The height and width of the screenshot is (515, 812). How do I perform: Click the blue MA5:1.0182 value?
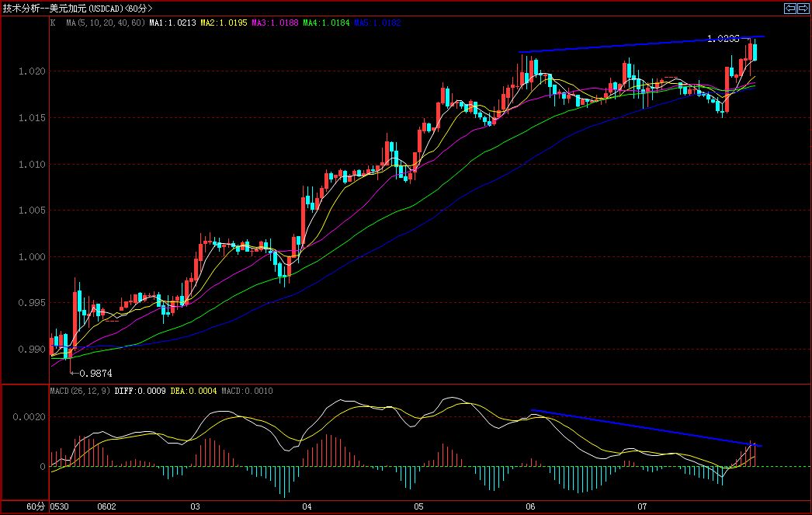[x=377, y=23]
